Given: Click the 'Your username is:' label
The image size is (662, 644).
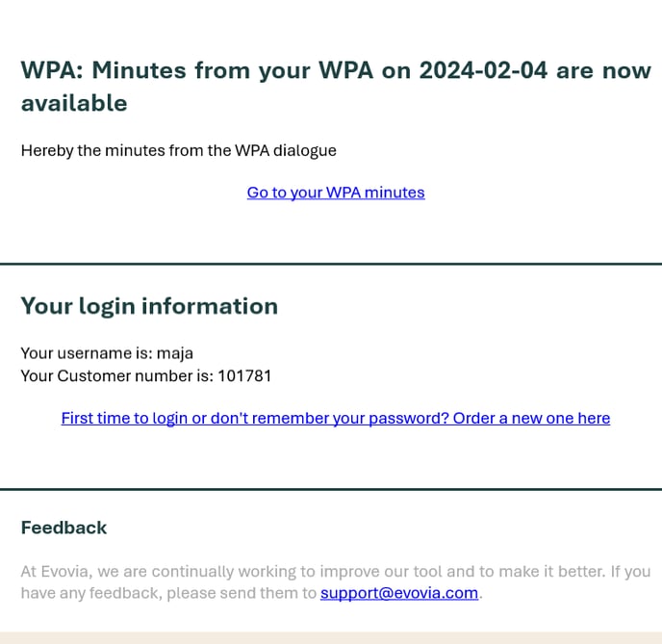Looking at the screenshot, I should (87, 353).
